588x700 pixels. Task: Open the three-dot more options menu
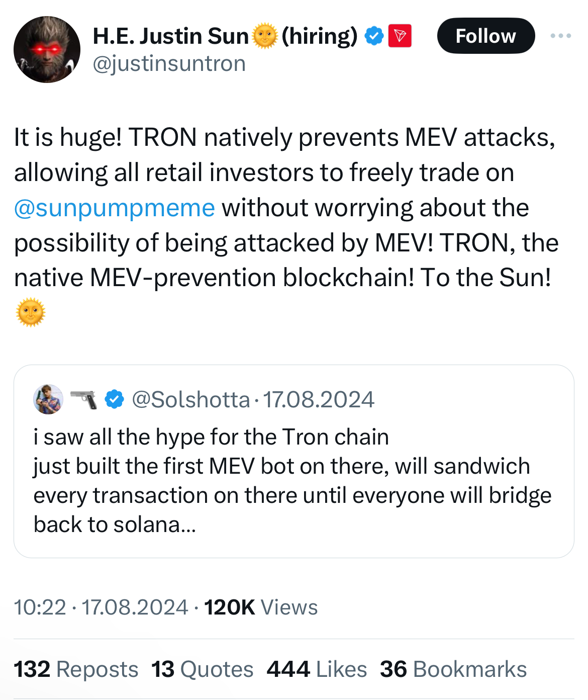[560, 36]
